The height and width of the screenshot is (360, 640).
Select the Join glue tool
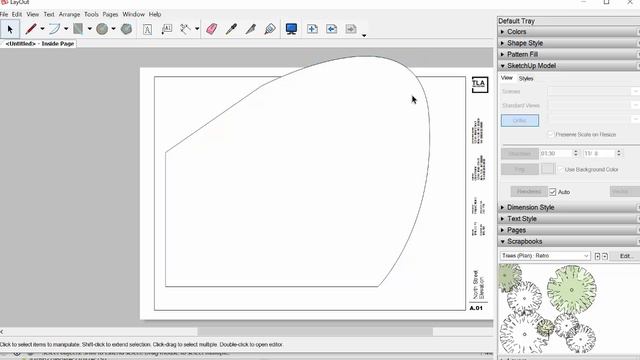(270, 29)
